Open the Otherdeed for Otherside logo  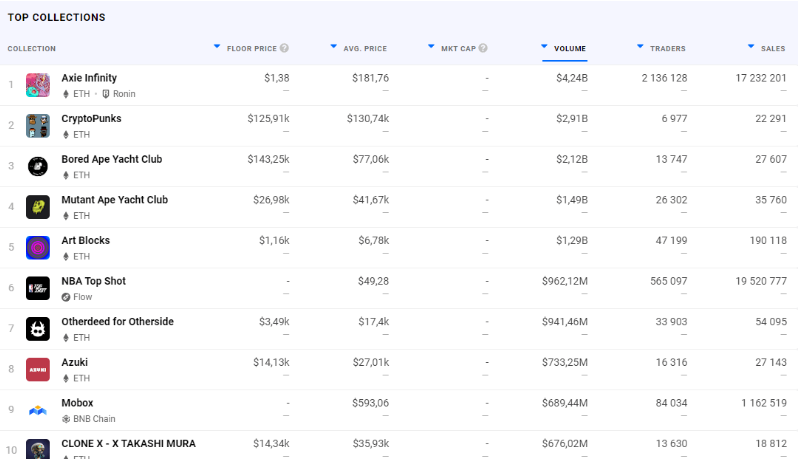pos(38,329)
